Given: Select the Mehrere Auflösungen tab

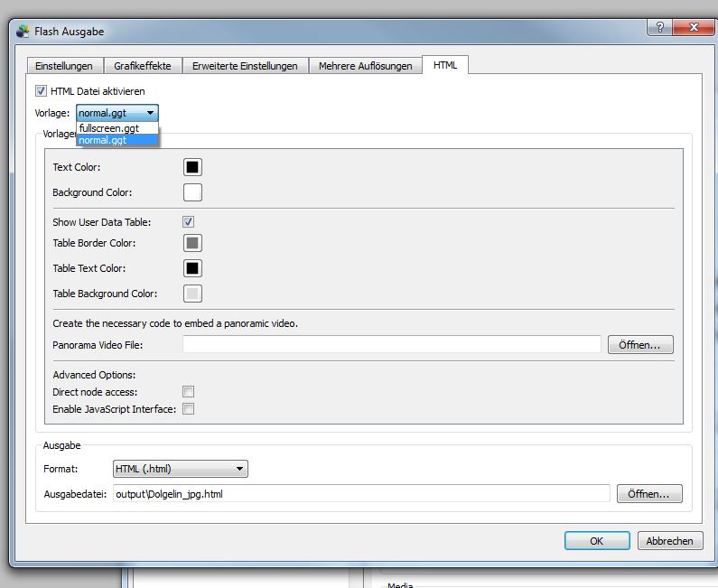Looking at the screenshot, I should click(365, 66).
